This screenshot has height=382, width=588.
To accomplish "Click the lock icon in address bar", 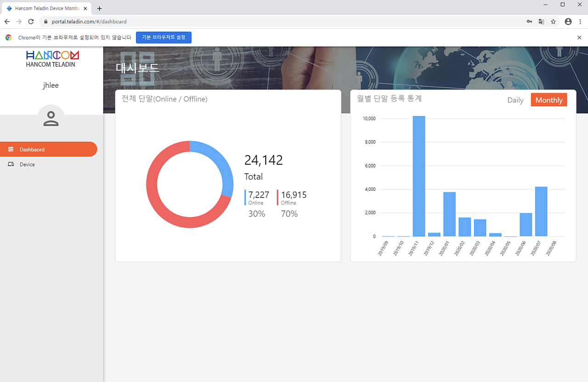I will pos(45,22).
